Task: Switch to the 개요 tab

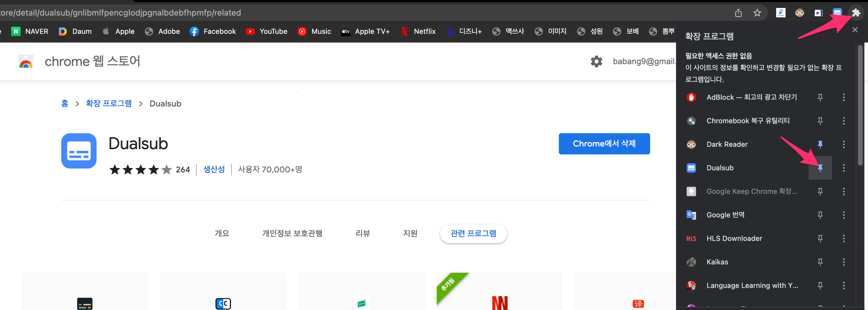Action: [x=222, y=233]
